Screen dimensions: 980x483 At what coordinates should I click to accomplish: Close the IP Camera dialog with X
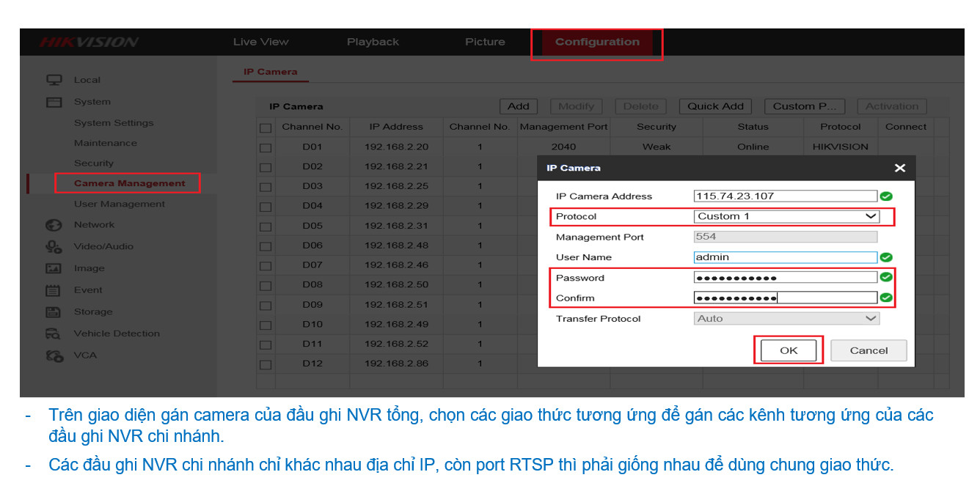[900, 169]
